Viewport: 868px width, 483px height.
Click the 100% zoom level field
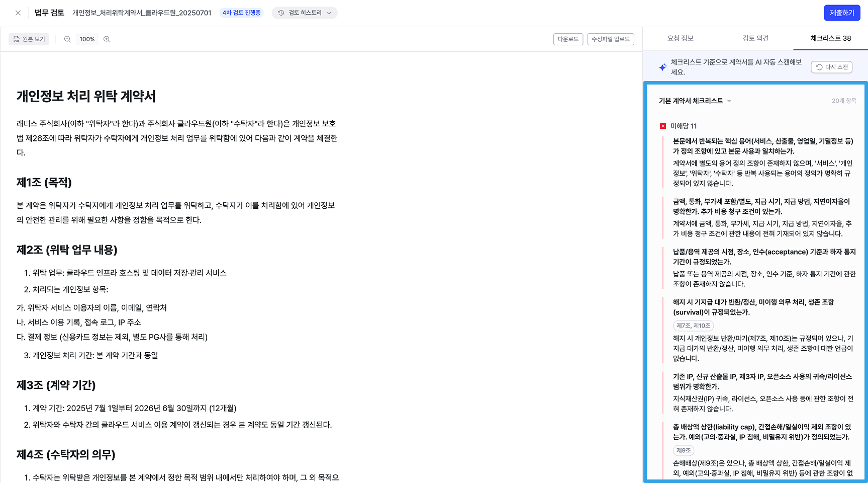point(87,39)
